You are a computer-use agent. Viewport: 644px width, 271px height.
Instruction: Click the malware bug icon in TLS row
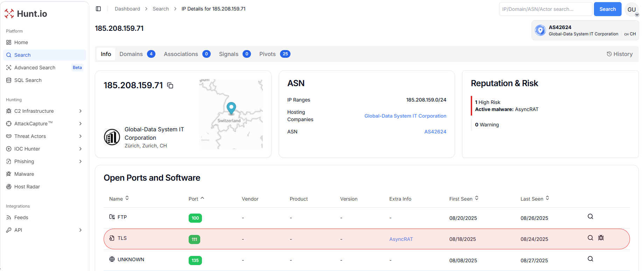point(601,238)
